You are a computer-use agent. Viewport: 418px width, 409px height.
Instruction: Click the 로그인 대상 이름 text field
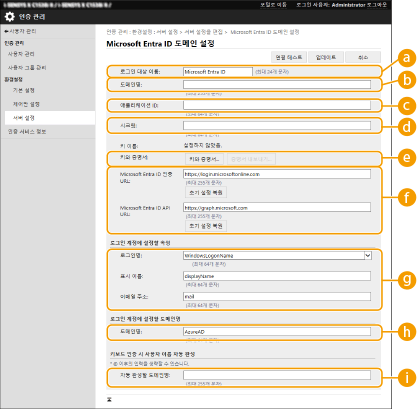click(x=218, y=72)
